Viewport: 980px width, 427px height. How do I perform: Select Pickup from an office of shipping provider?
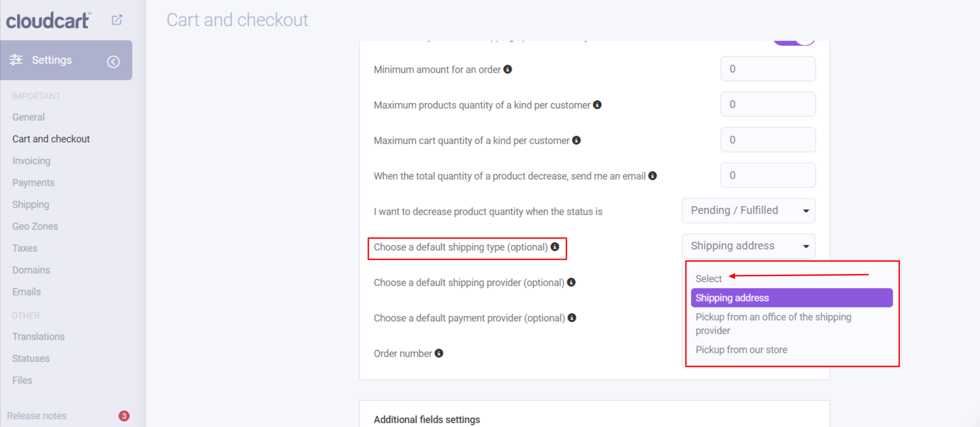point(773,323)
